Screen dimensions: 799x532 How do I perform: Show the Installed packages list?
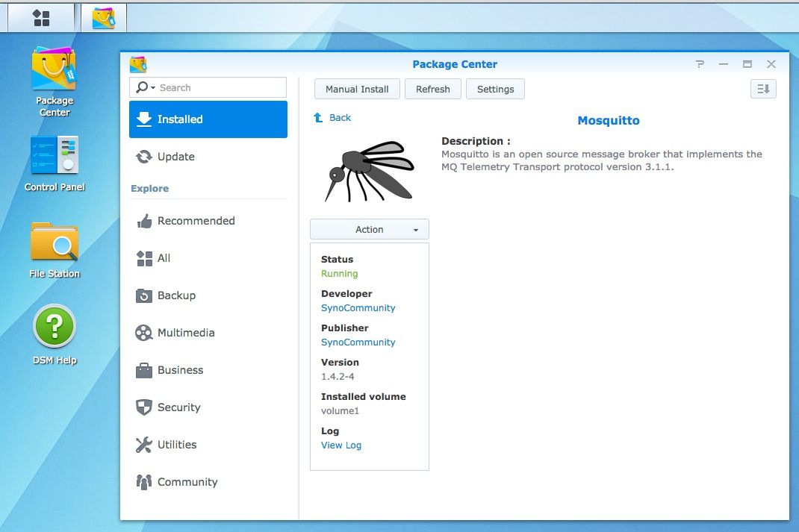[208, 119]
